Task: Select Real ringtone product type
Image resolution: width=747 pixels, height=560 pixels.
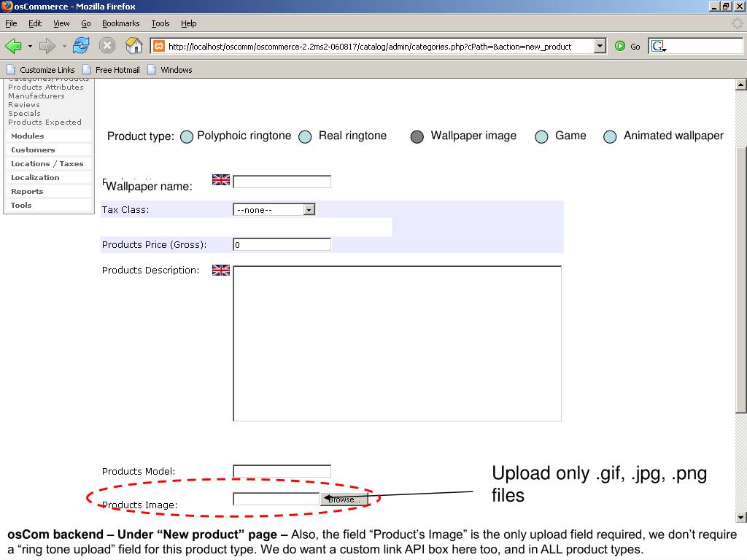Action: click(x=305, y=136)
